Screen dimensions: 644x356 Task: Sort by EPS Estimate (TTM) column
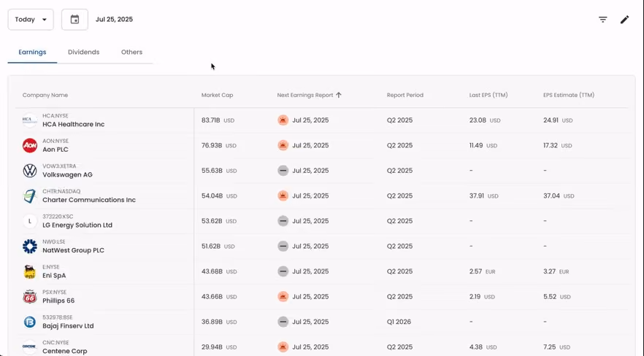tap(568, 95)
